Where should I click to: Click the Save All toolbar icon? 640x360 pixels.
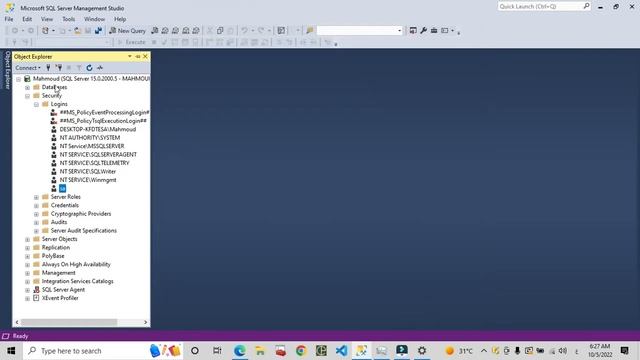(98, 31)
